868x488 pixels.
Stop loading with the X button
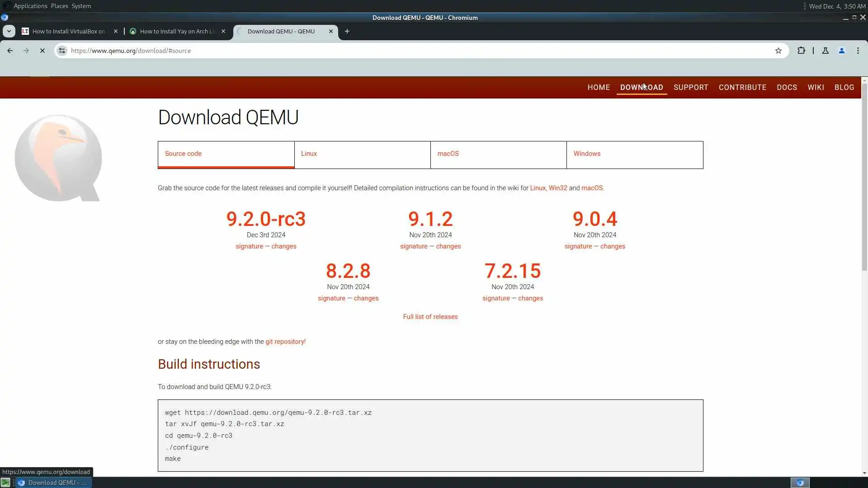point(42,51)
